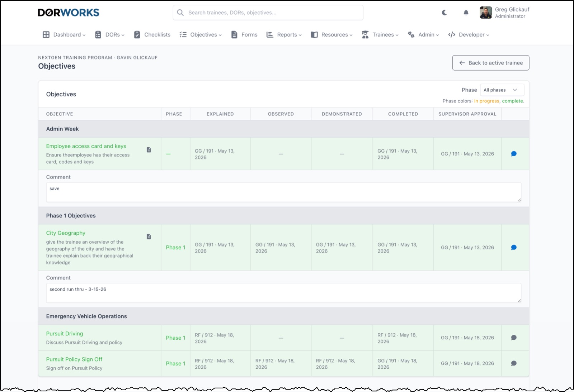Open Pursuit Policy Sign Off objective

pyautogui.click(x=74, y=359)
